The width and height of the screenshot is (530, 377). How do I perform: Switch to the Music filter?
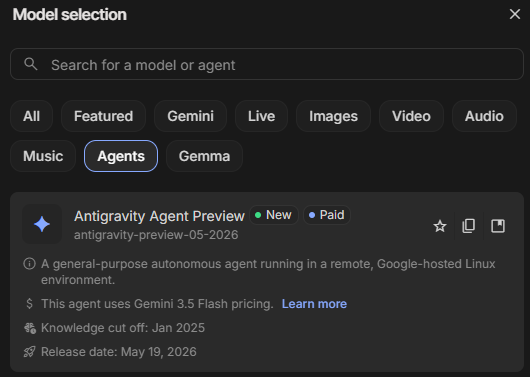(x=43, y=156)
